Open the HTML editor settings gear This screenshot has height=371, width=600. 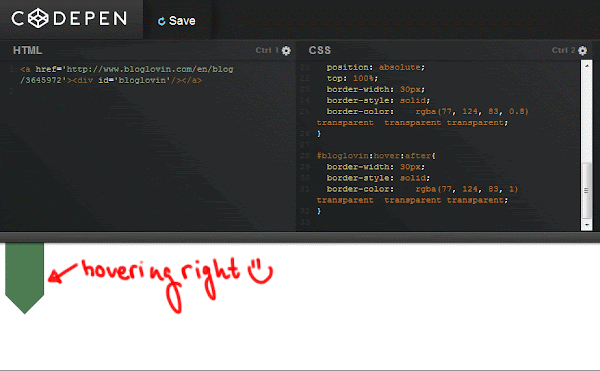tap(286, 50)
